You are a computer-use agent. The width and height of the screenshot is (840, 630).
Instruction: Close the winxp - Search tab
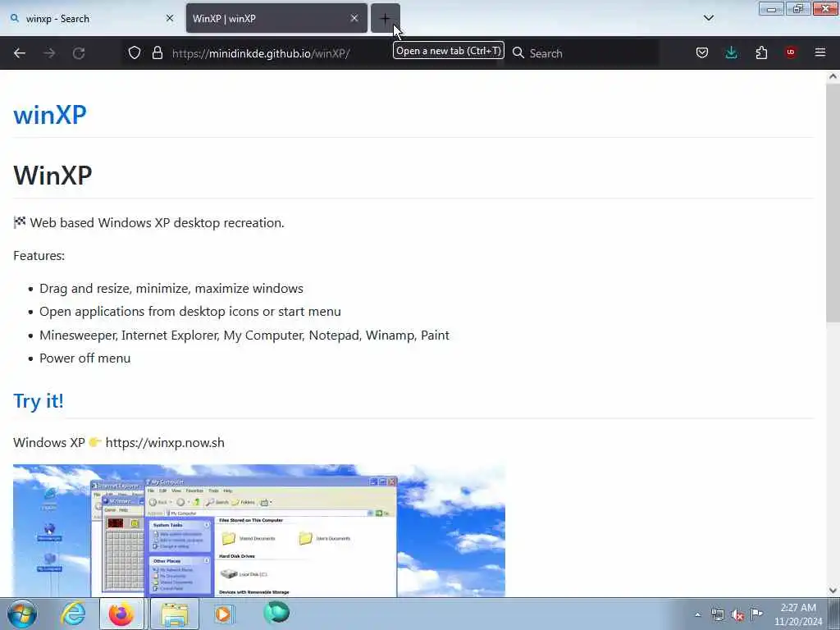click(x=170, y=18)
